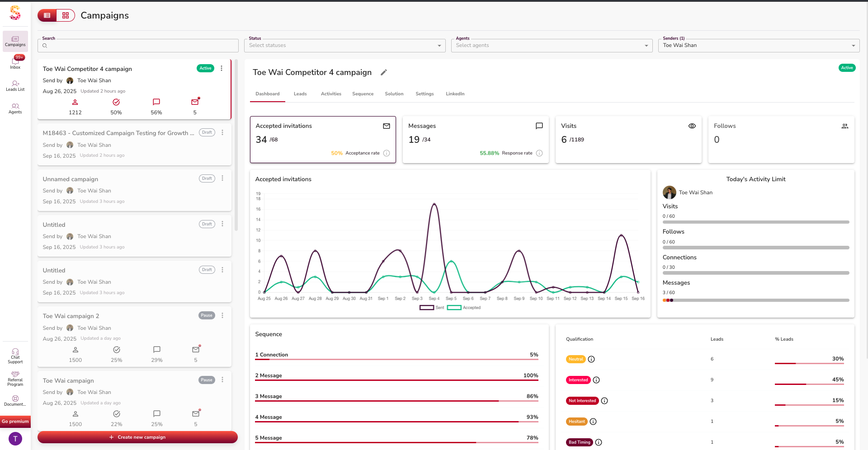Open Referral Program in the sidebar
Image resolution: width=868 pixels, height=450 pixels.
pos(15,378)
